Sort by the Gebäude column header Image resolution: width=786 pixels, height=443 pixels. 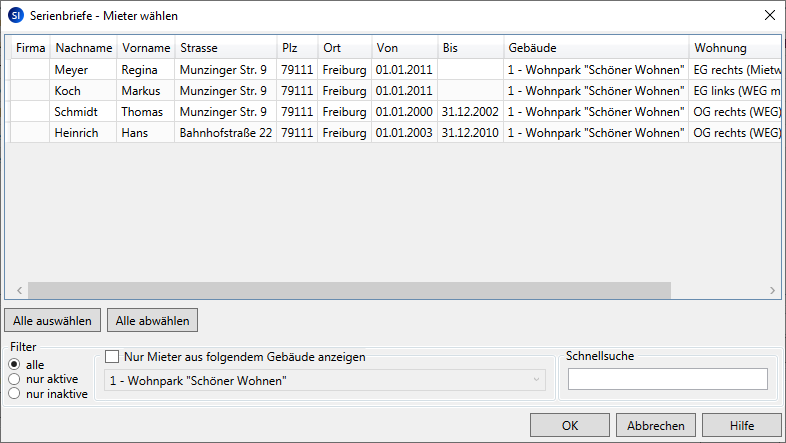[x=595, y=48]
